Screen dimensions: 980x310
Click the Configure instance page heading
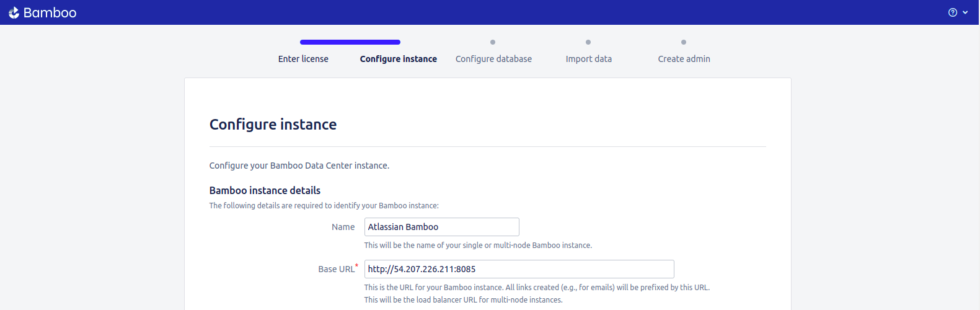(273, 125)
